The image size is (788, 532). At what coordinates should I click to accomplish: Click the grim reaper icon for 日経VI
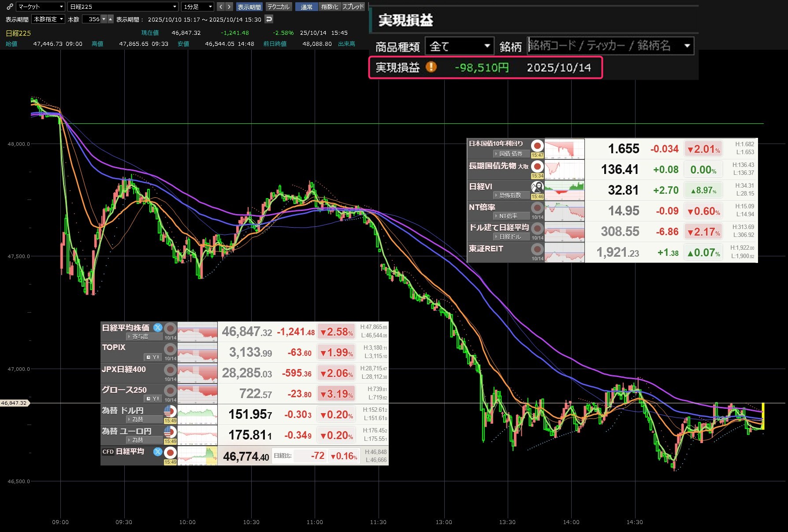tap(537, 187)
